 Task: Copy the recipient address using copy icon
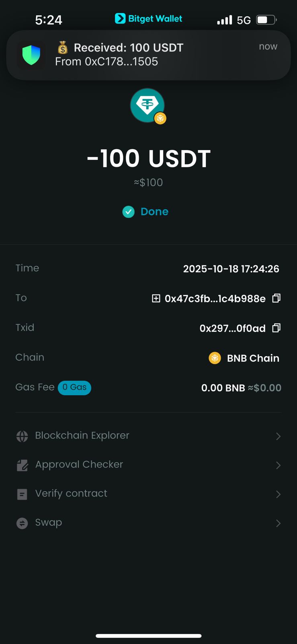(276, 298)
